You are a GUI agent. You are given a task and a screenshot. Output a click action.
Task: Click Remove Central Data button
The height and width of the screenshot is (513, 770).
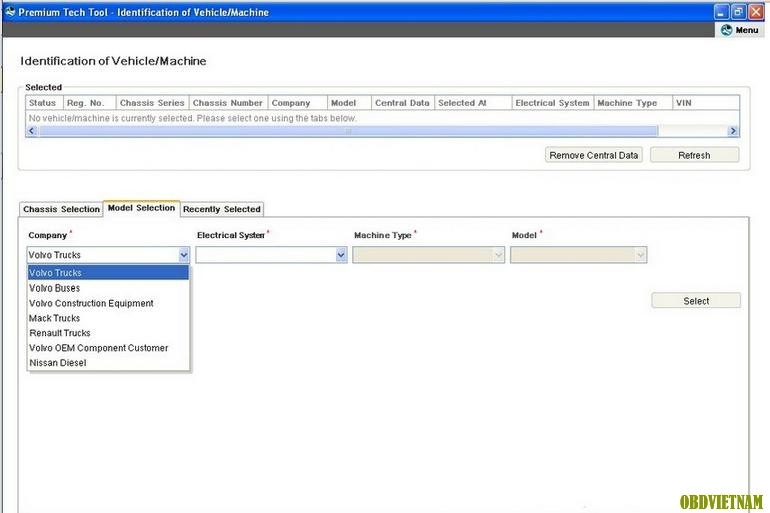pos(594,155)
